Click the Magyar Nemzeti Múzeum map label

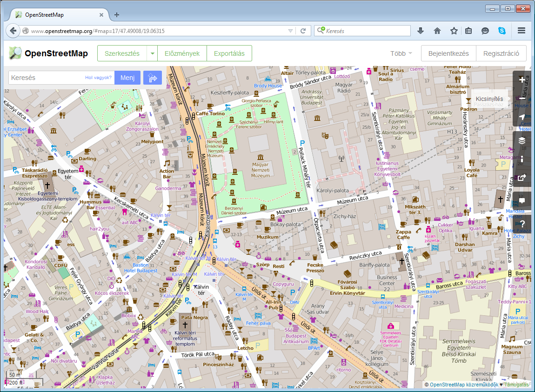tap(261, 170)
